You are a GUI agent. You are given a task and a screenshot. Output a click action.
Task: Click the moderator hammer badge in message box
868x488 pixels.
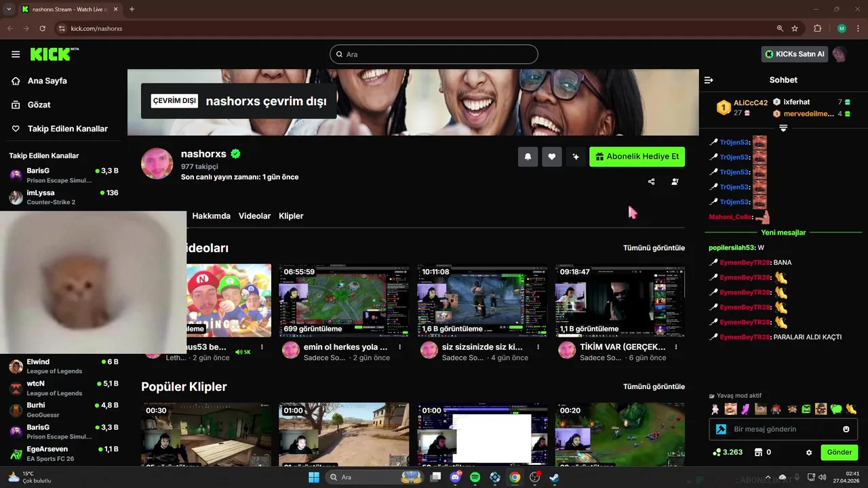(x=722, y=429)
